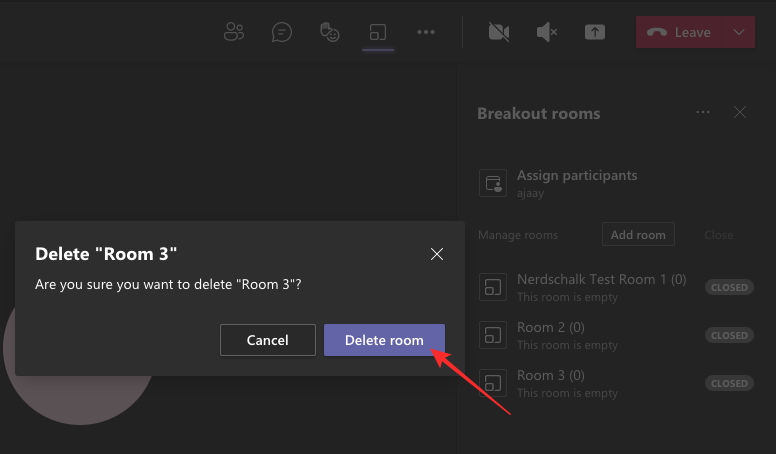Confirm with the Delete room button
776x454 pixels.
tap(384, 340)
